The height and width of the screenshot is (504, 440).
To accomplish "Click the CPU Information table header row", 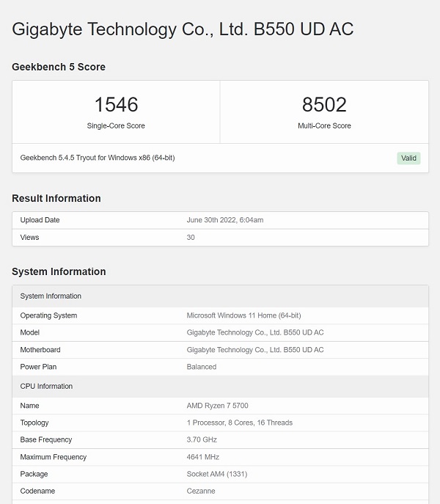I will click(x=220, y=387).
